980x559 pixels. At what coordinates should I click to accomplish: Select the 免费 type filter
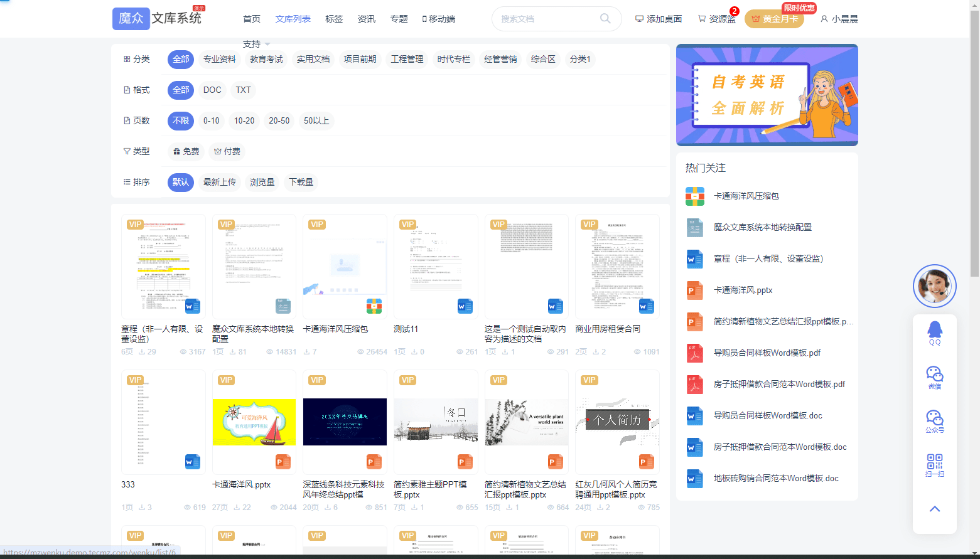click(185, 151)
